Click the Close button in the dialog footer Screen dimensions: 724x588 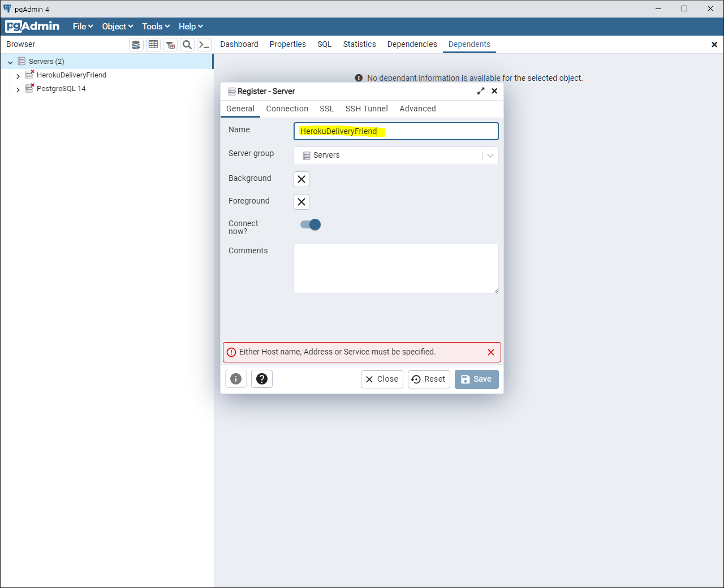click(382, 379)
